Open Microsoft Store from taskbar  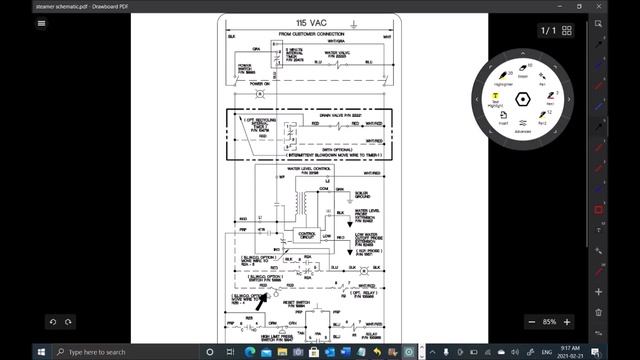pos(314,352)
